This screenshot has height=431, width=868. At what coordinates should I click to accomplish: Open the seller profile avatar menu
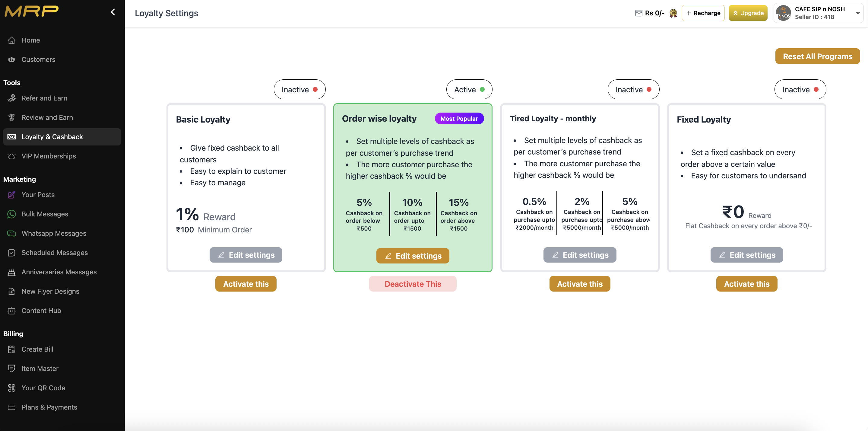pos(783,13)
